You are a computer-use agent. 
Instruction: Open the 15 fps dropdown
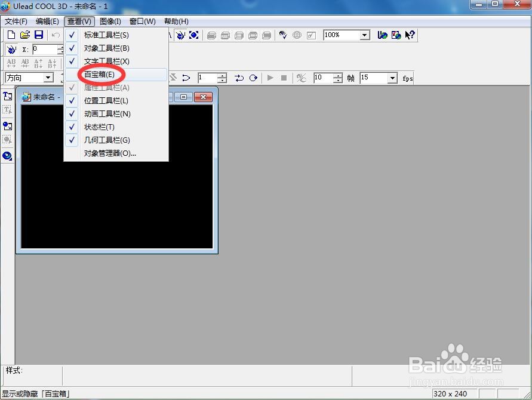(x=392, y=78)
